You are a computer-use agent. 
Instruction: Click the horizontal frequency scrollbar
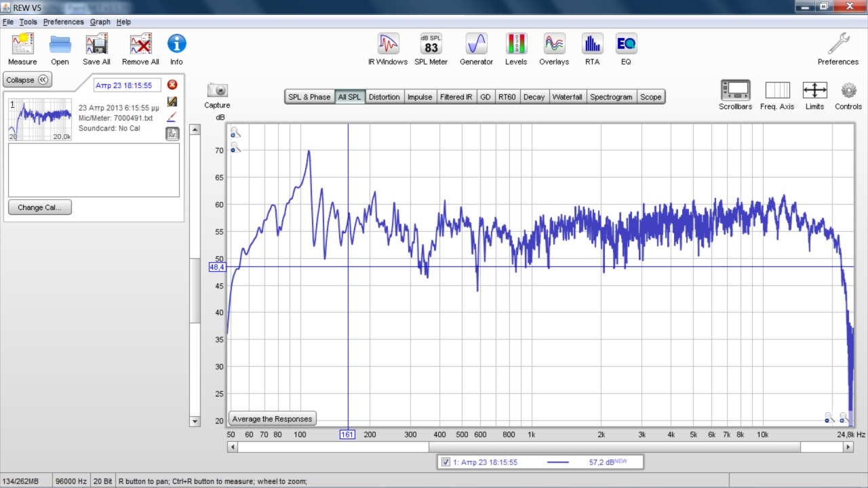(614, 447)
